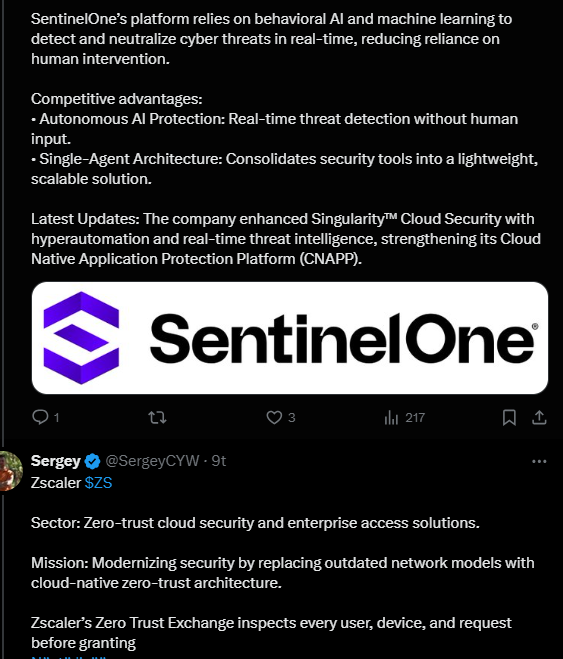Like the SentinelOne post with heart

click(x=274, y=417)
